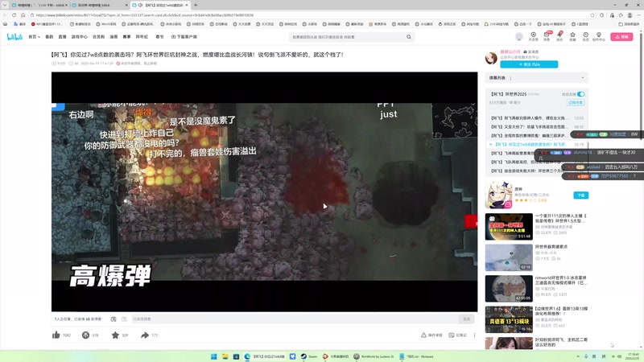Click the uploader's avatar picture
The width and height of the screenshot is (644, 362).
coord(491,58)
